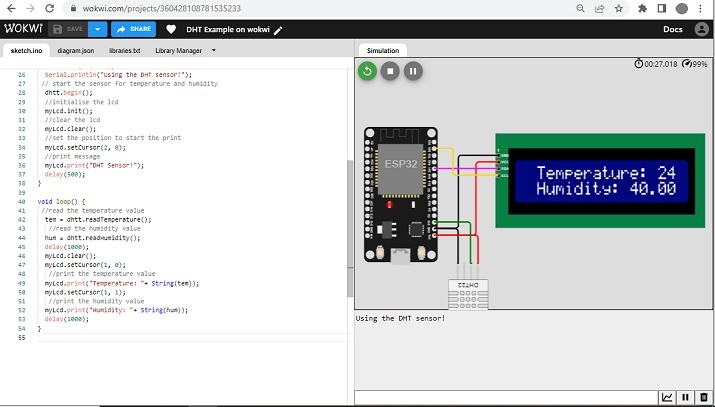Open the browser extensions puzzle icon
This screenshot has width=715, height=407.
[x=642, y=8]
